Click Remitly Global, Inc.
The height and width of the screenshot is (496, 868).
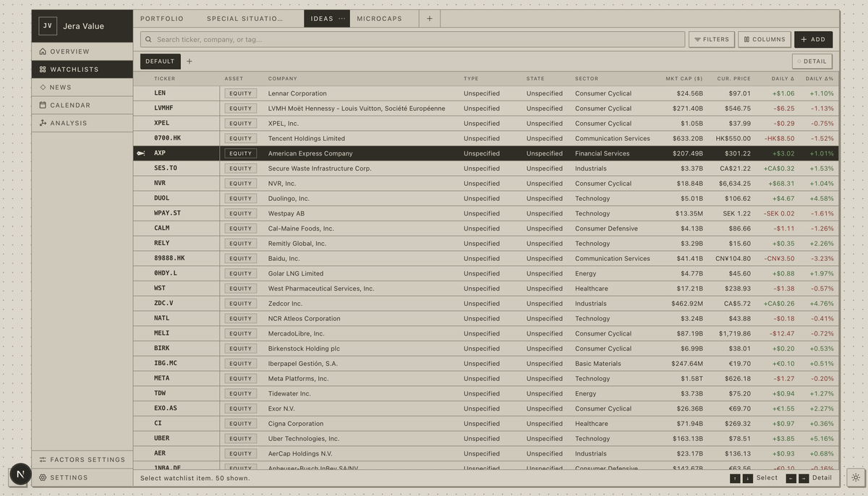point(297,244)
